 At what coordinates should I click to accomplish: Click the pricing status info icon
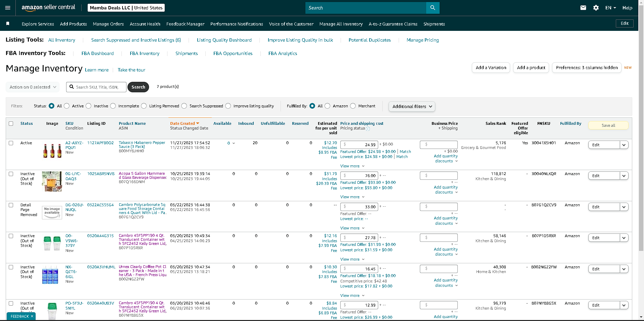pos(368,129)
